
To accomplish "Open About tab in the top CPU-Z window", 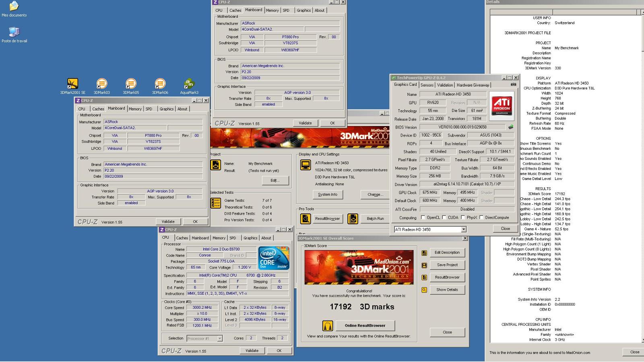I will 320,10.
